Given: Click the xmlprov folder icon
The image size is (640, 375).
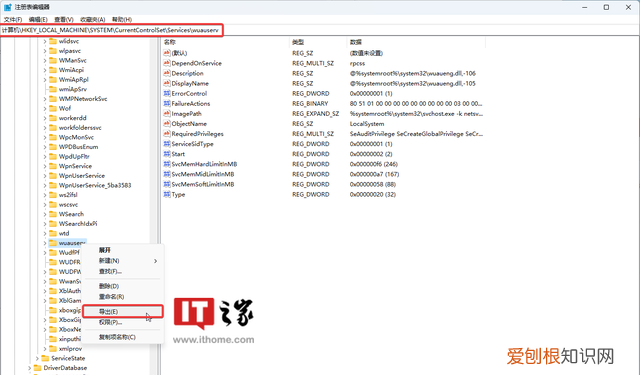Looking at the screenshot, I should [53, 348].
